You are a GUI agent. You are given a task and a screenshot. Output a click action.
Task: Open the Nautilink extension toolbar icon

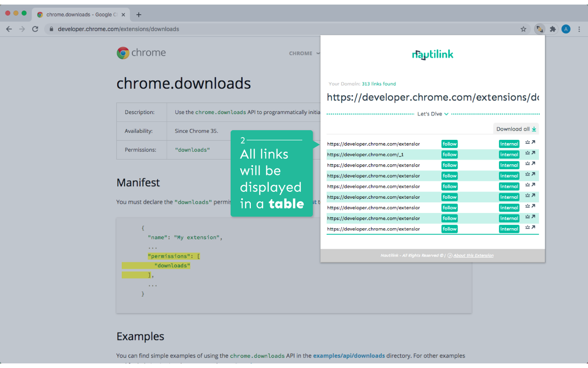click(x=539, y=29)
